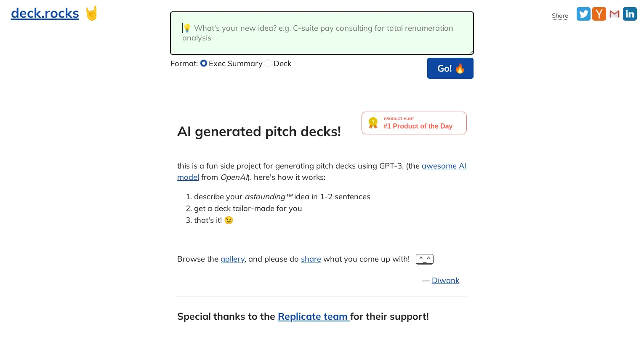Focus the new idea input field
The height and width of the screenshot is (337, 644).
pyautogui.click(x=322, y=33)
